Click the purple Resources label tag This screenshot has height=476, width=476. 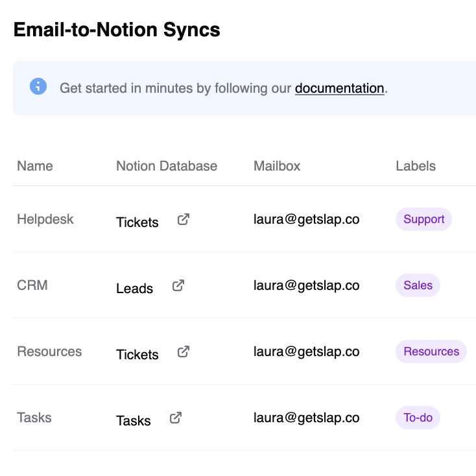(431, 351)
